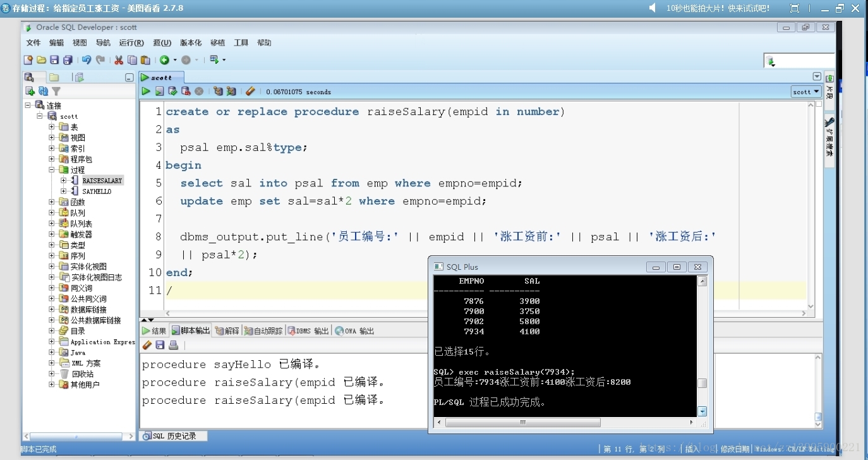Open a SQL worksheet via toolbar icon
This screenshot has height=460, width=868.
[x=215, y=60]
